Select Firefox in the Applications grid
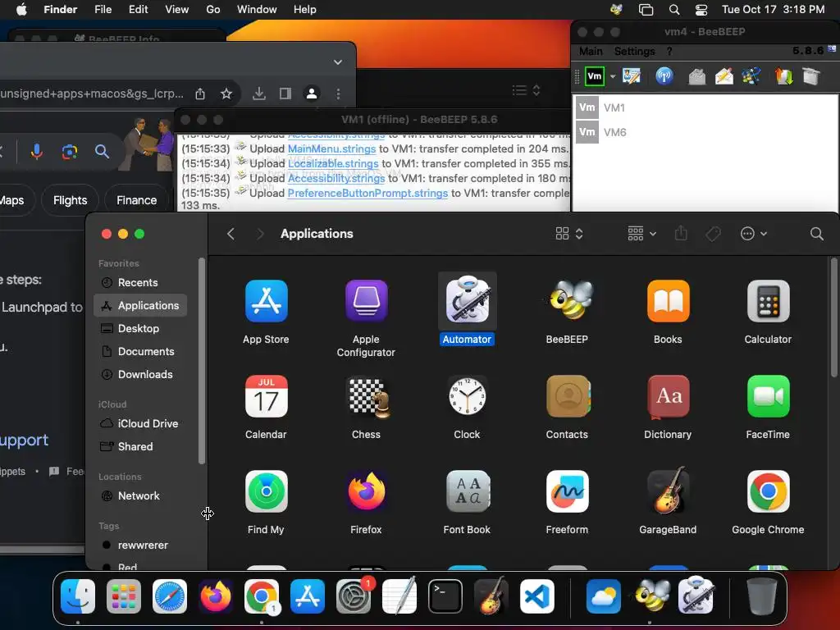 point(366,492)
